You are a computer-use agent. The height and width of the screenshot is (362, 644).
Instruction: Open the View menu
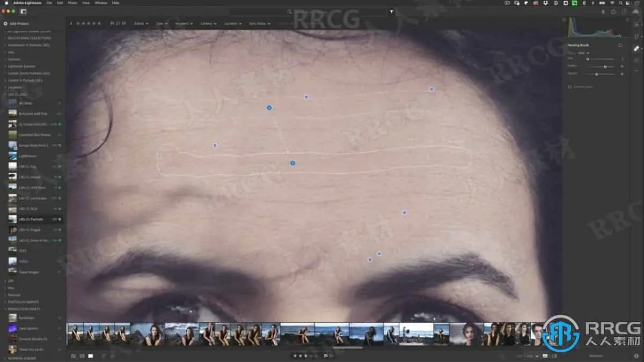(86, 3)
